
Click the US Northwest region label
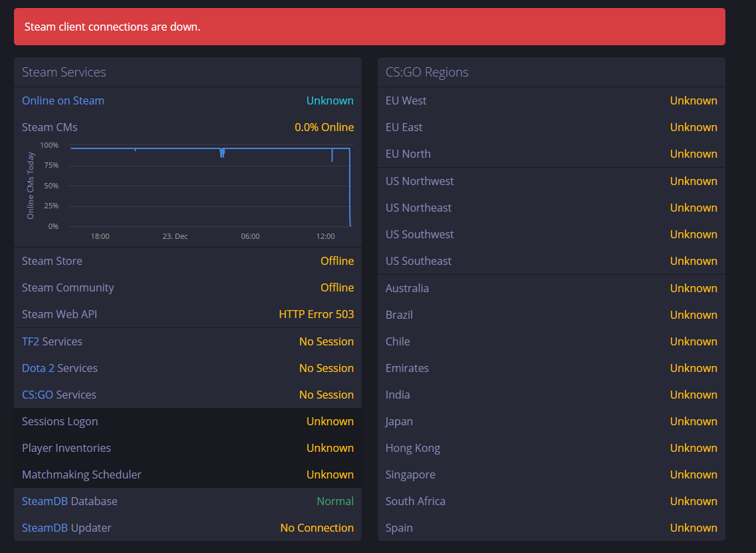[x=420, y=181]
